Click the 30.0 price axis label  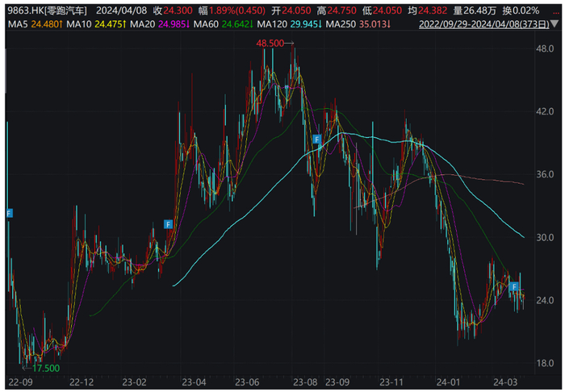tap(545, 238)
